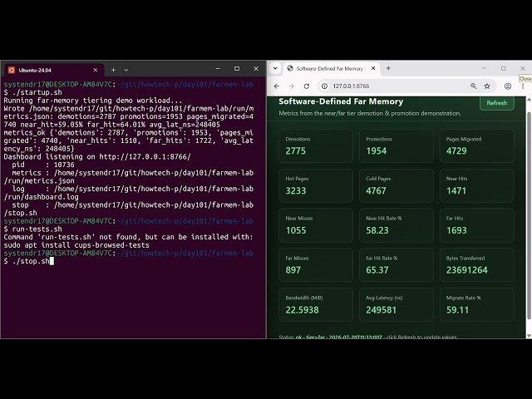
Task: View site information icon in address bar
Action: (324, 86)
